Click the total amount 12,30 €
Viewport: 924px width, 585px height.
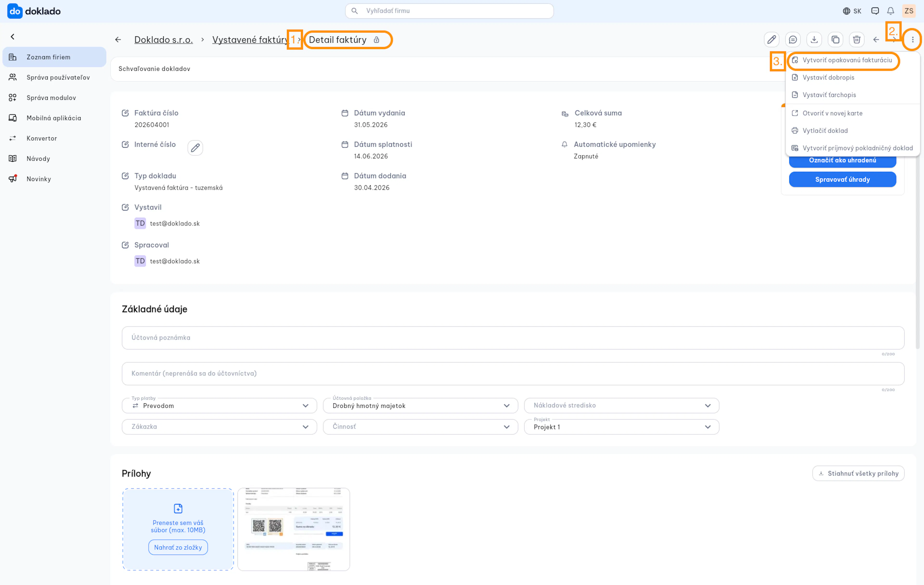tap(585, 125)
